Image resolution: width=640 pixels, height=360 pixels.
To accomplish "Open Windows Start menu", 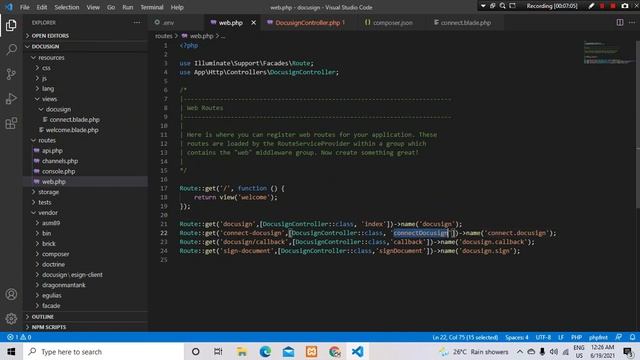I will click(x=11, y=351).
